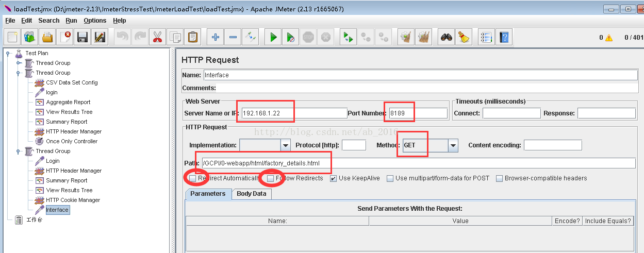Viewport: 644px width, 253px height.
Task: Click the Server Name or IP field
Action: 294,113
